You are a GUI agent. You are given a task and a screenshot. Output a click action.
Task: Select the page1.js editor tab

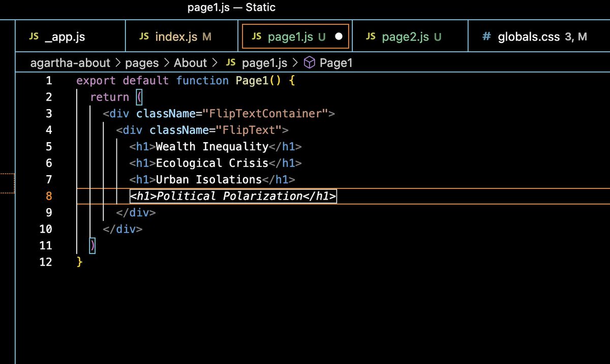coord(295,37)
